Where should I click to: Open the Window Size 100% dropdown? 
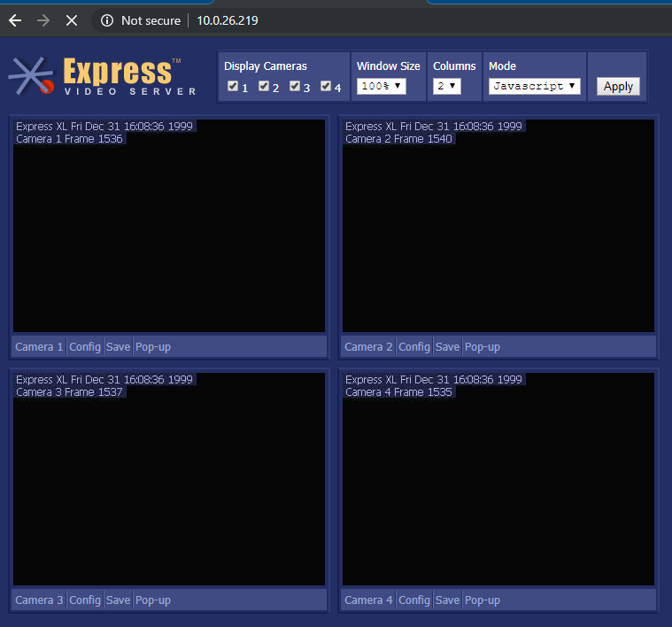382,86
